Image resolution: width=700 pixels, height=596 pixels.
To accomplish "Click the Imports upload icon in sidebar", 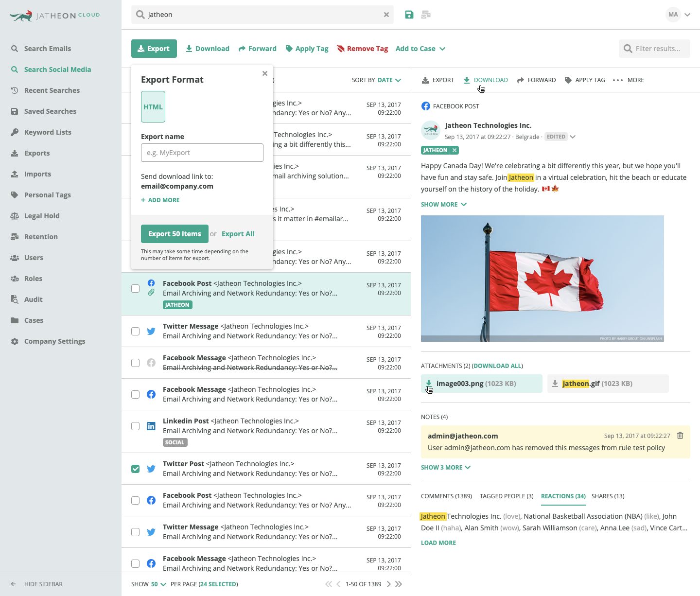I will (x=15, y=174).
